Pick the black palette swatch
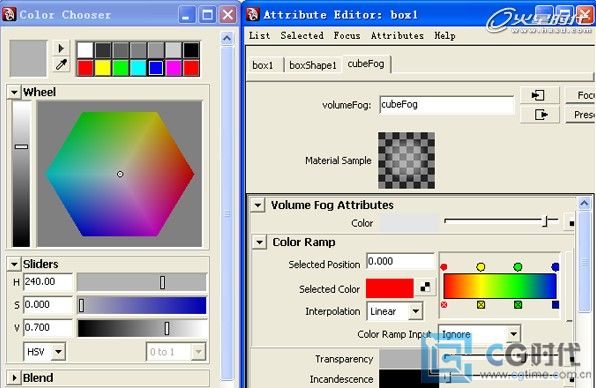 click(x=191, y=50)
